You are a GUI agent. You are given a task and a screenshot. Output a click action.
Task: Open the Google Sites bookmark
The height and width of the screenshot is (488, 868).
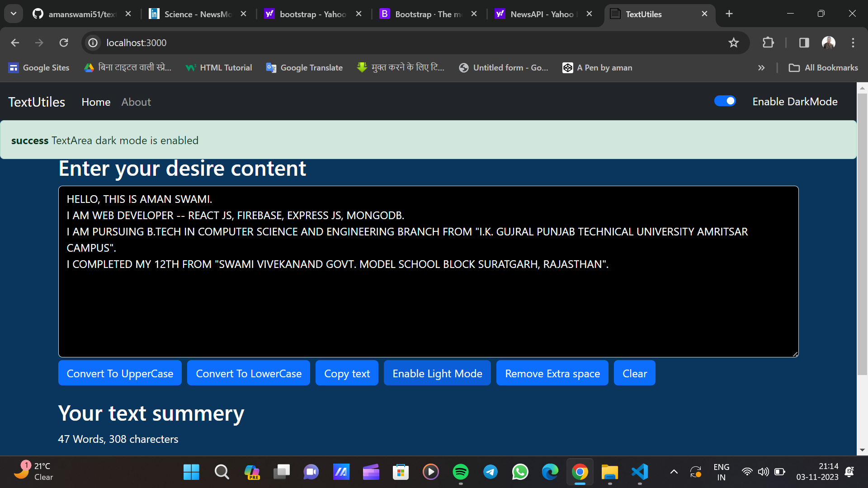point(39,68)
